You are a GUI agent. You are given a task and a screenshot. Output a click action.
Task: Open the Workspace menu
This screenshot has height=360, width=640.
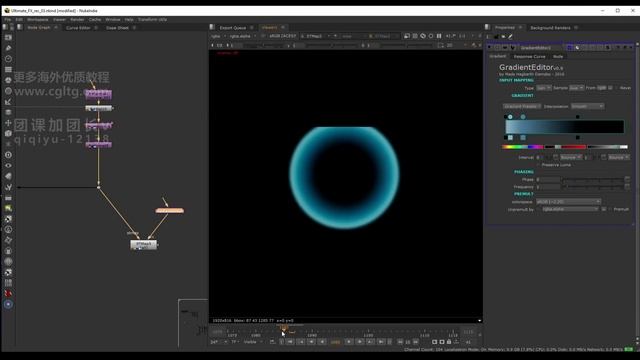[38, 19]
